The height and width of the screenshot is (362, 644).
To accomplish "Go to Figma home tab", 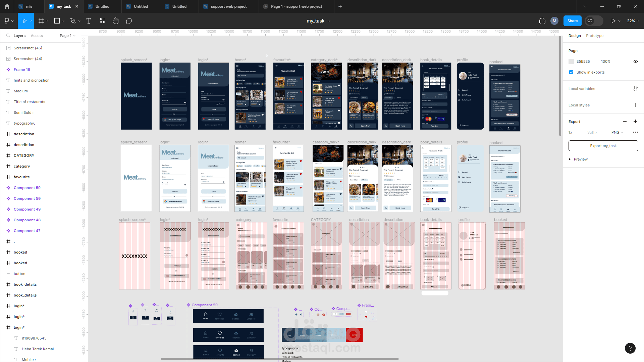I will (7, 6).
